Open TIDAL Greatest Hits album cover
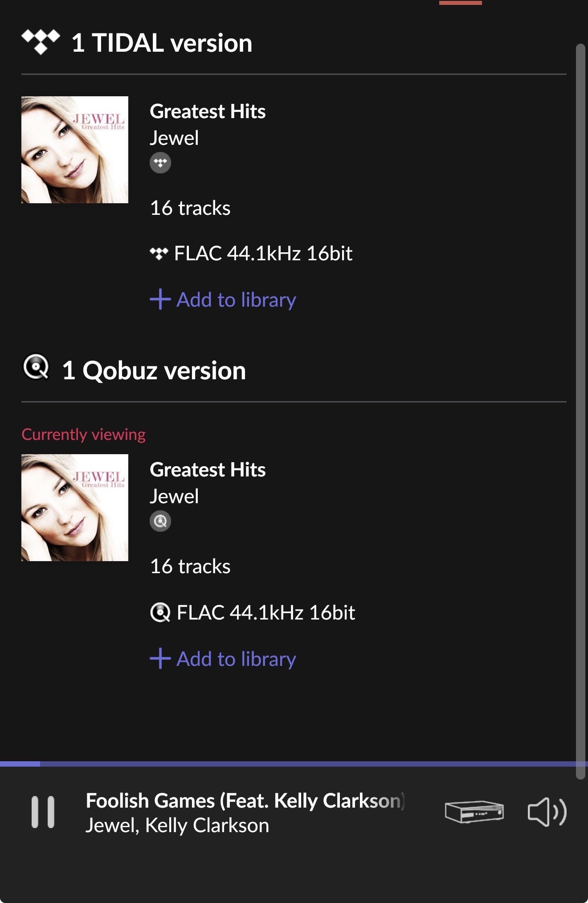The width and height of the screenshot is (588, 903). (x=75, y=150)
